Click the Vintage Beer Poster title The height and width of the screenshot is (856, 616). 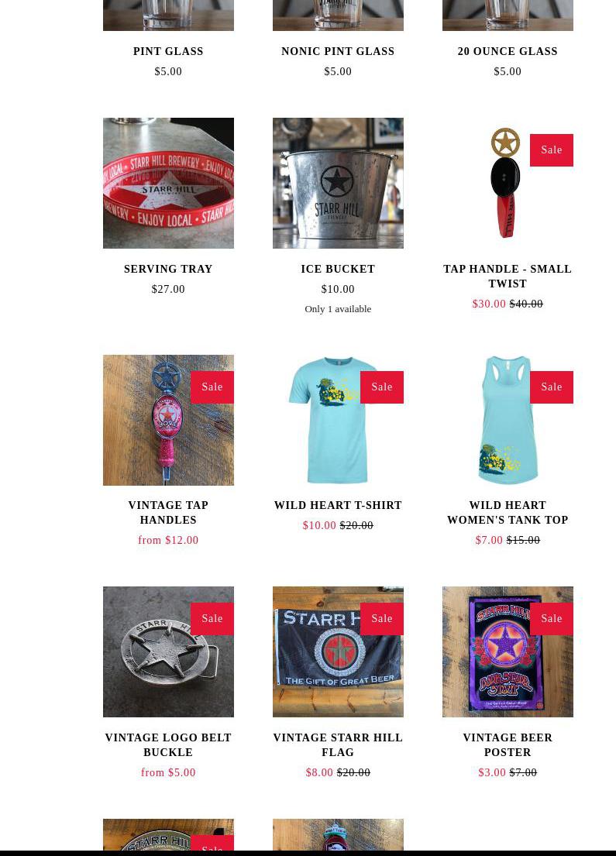pyautogui.click(x=508, y=744)
